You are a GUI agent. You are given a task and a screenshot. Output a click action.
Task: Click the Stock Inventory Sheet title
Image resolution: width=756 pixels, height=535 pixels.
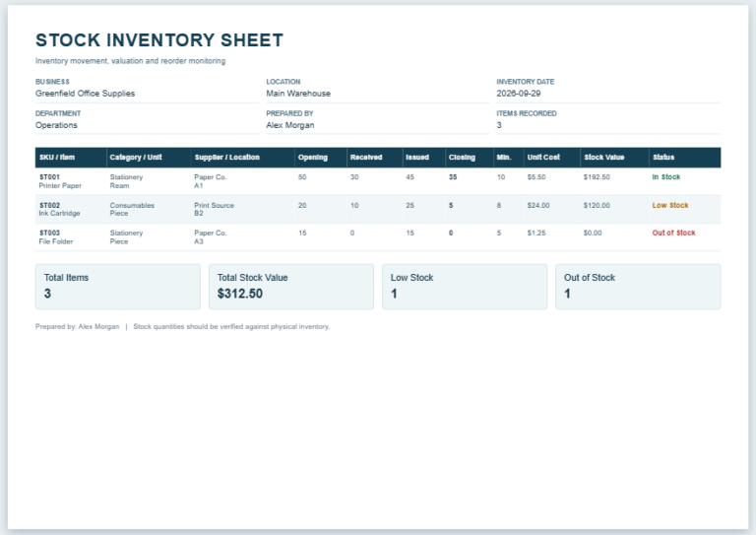(x=159, y=40)
